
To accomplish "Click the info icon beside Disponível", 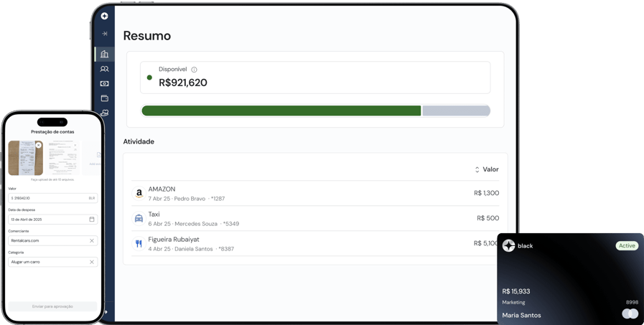I will [x=194, y=70].
